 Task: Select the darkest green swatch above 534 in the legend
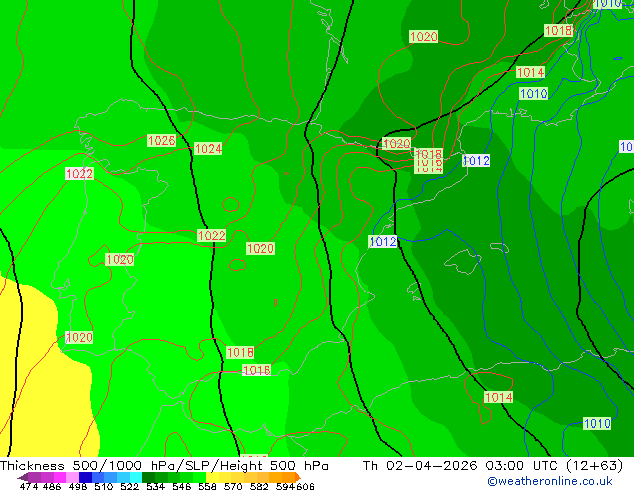tap(148, 477)
